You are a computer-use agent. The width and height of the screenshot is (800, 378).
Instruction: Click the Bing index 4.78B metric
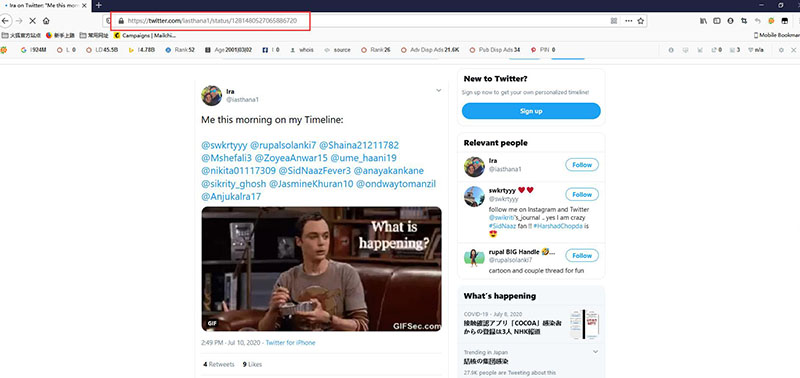click(142, 50)
